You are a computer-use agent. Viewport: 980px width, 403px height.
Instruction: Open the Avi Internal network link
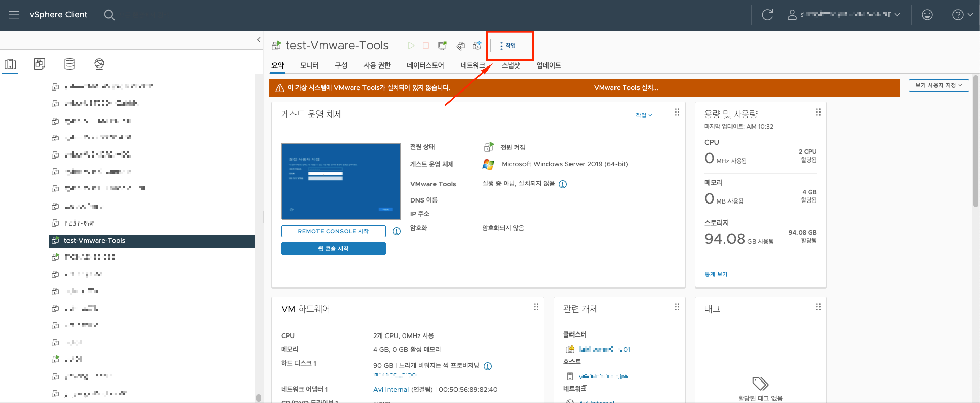pos(391,390)
